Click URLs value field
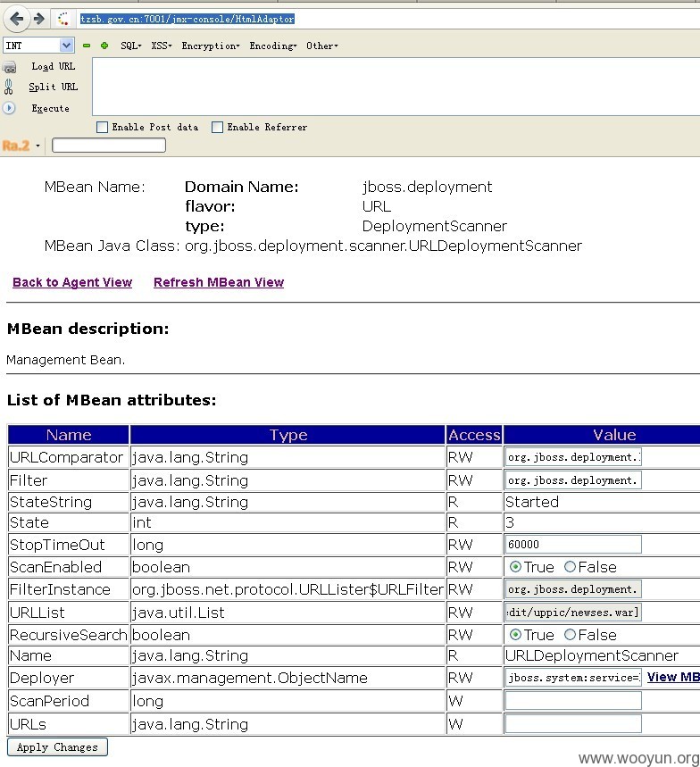Image resolution: width=700 pixels, height=767 pixels. [573, 723]
